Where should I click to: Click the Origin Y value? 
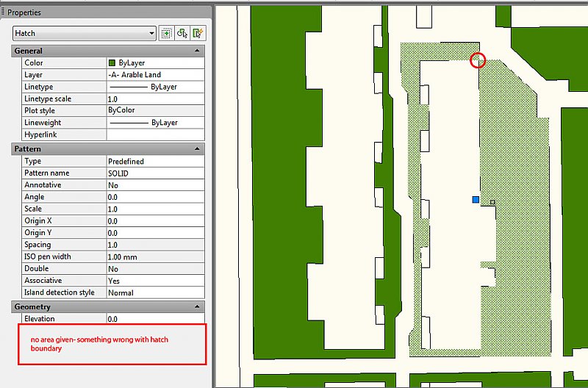[156, 233]
